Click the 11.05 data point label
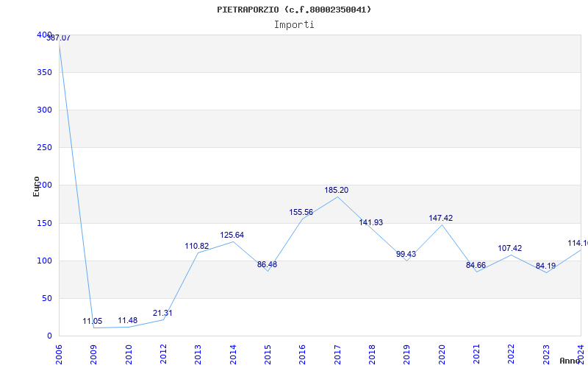Image resolution: width=588 pixels, height=368 pixels. coord(93,322)
